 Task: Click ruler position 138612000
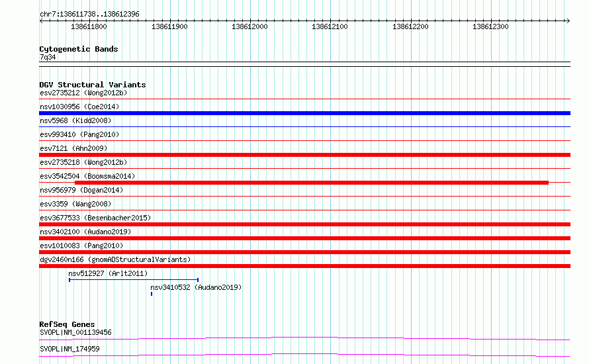pyautogui.click(x=249, y=26)
